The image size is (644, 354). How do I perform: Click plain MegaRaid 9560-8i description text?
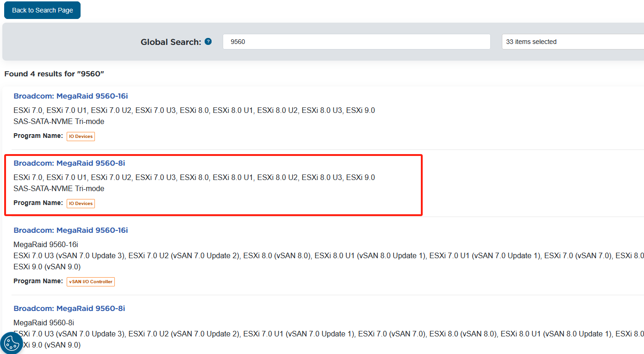tap(44, 323)
